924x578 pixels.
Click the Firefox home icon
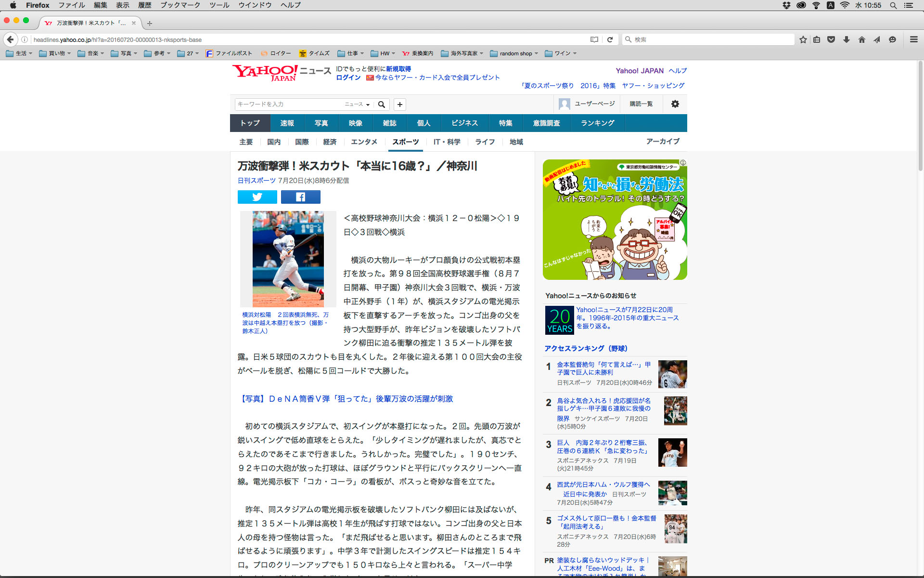[x=861, y=39]
